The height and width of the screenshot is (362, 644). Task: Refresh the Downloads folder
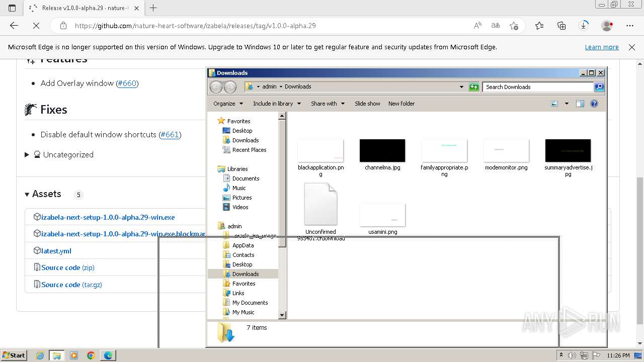pos(474,87)
